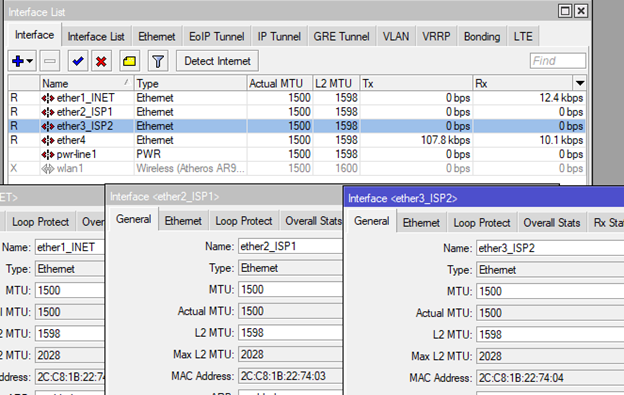The height and width of the screenshot is (395, 624).
Task: Switch to the Interface tab
Action: click(x=35, y=35)
